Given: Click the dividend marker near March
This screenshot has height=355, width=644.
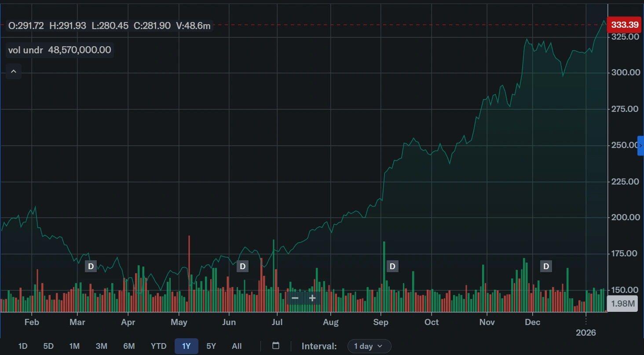Looking at the screenshot, I should pos(91,266).
